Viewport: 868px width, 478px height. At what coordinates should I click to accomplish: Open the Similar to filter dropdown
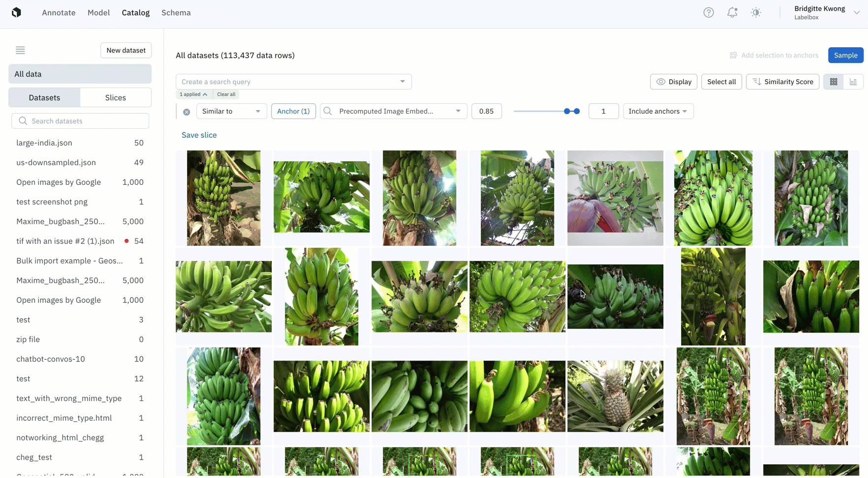[232, 111]
